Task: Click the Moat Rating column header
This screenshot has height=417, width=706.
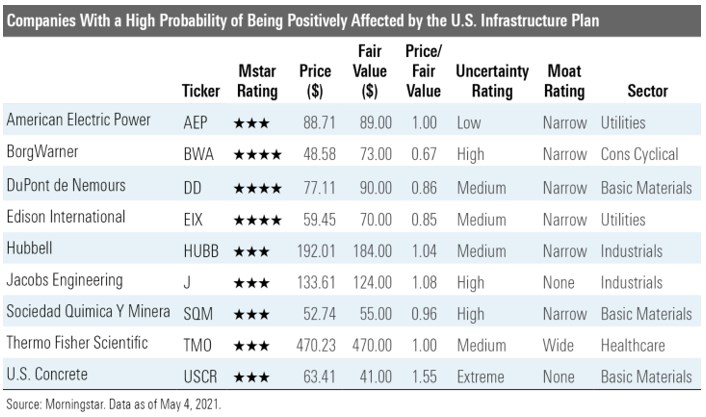Action: (565, 81)
